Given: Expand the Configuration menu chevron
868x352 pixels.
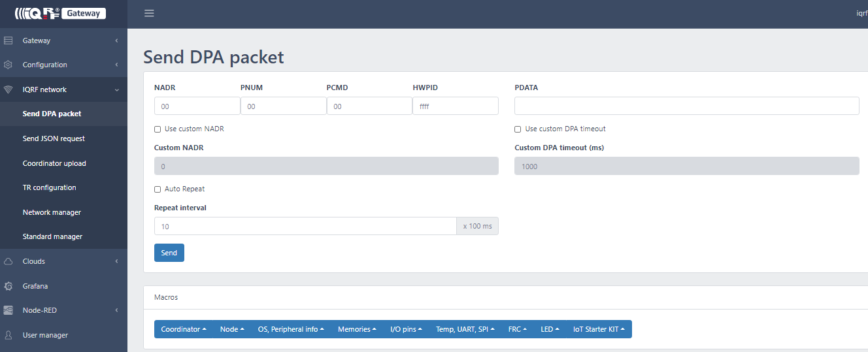Looking at the screenshot, I should coord(116,65).
